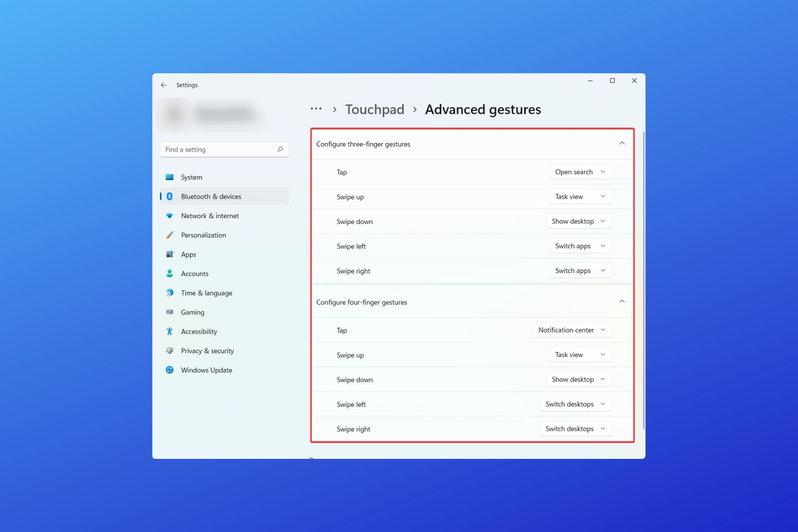
Task: Open three-finger Swipe up Task view dropdown
Action: [x=581, y=197]
